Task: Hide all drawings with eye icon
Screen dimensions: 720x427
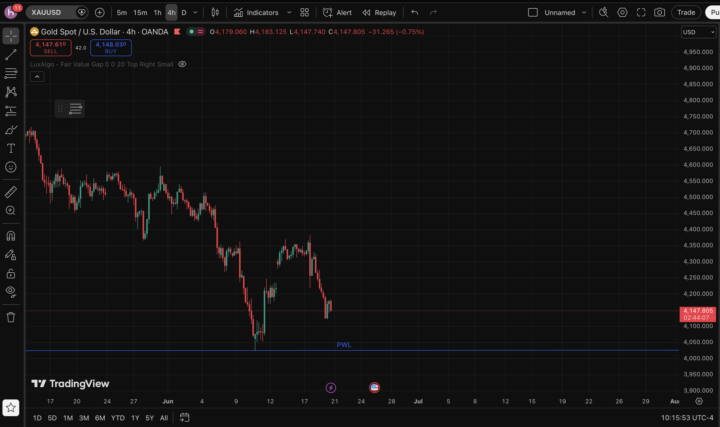Action: 11,292
